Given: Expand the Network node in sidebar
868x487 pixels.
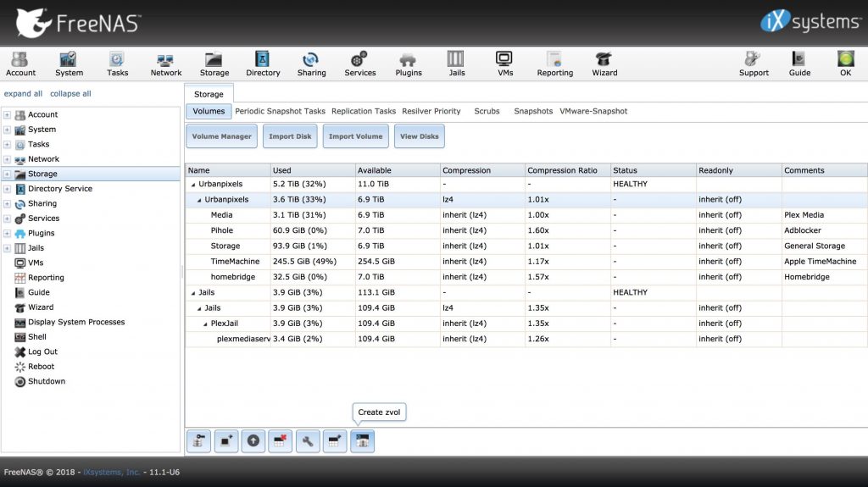Looking at the screenshot, I should pyautogui.click(x=7, y=159).
